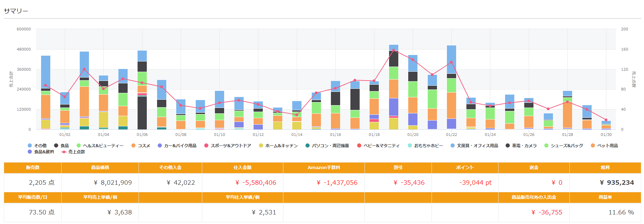Image resolution: width=644 pixels, height=224 pixels.
Task: Click the gross profit value ¥ 935,234
Action: click(x=617, y=183)
